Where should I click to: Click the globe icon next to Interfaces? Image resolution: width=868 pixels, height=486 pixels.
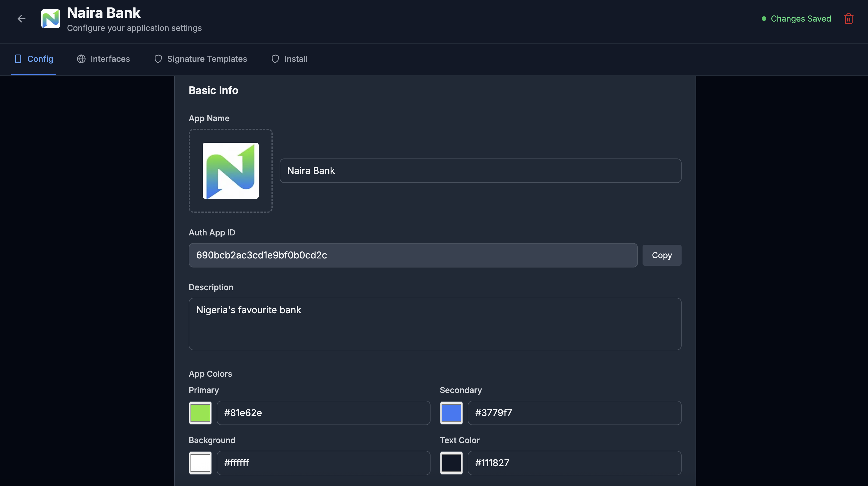pos(81,59)
